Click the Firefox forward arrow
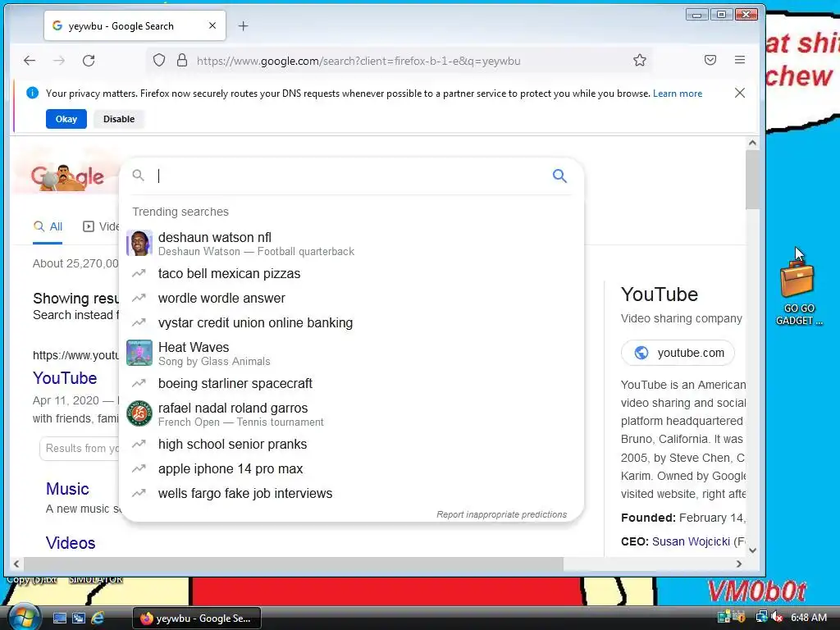This screenshot has width=840, height=630. (59, 61)
